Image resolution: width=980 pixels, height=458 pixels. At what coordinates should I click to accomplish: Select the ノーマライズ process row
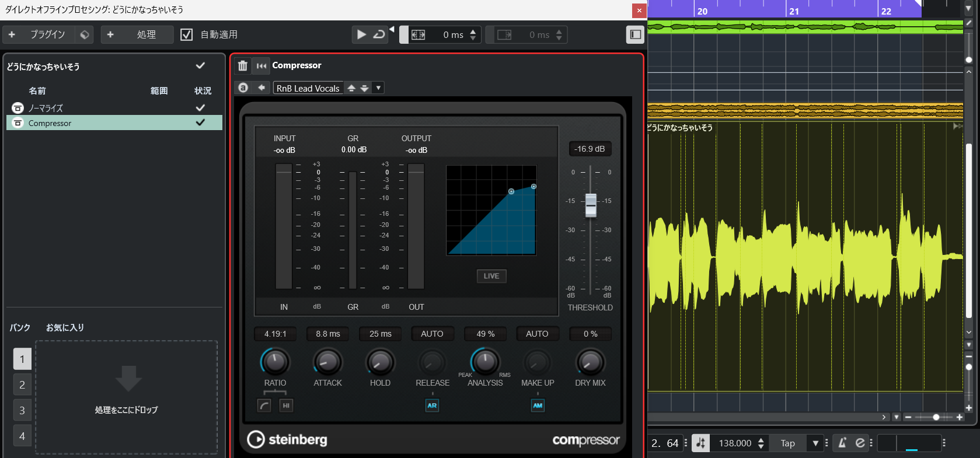point(114,108)
